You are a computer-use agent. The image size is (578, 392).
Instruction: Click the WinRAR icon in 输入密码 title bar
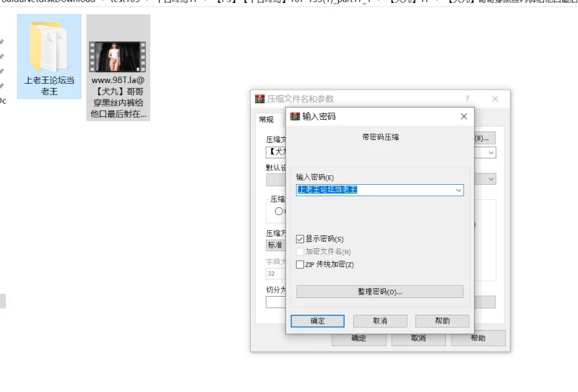click(295, 116)
